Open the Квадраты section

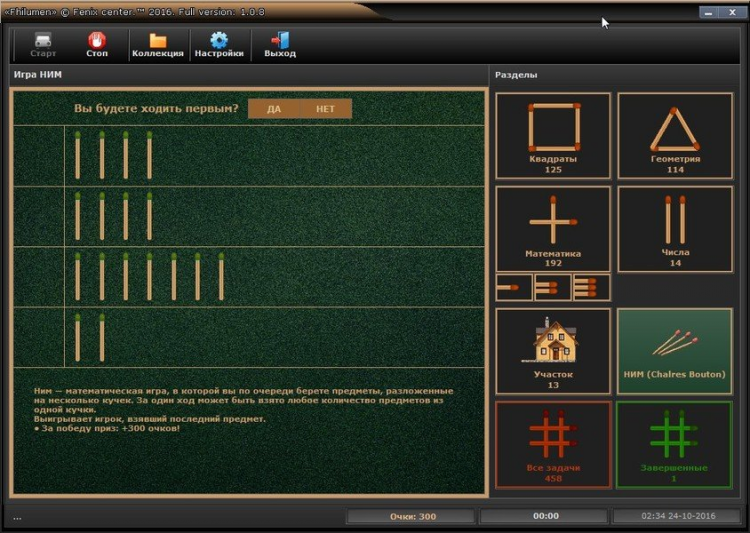553,136
